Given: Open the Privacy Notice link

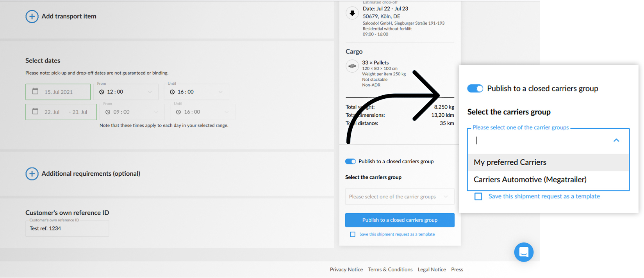Looking at the screenshot, I should (346, 270).
